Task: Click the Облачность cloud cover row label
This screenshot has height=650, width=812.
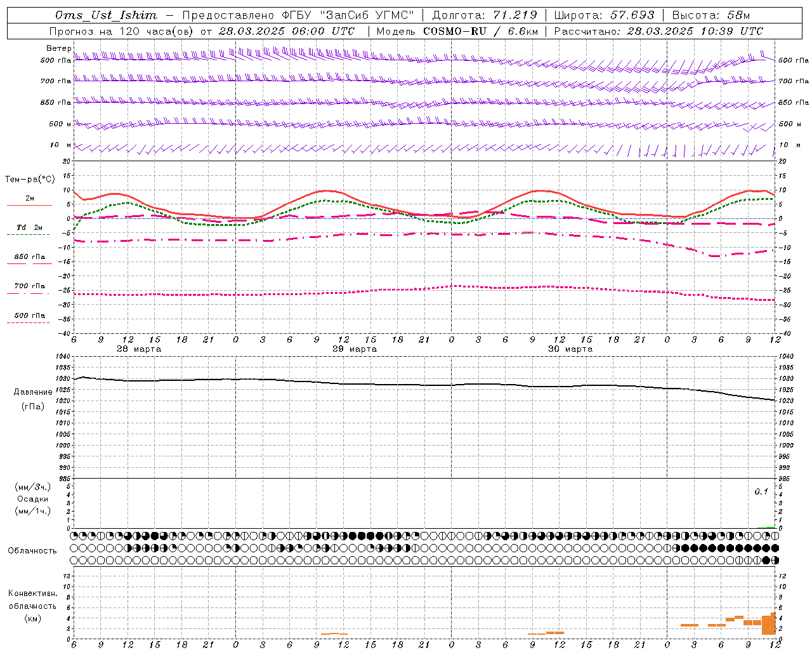Action: click(x=32, y=550)
